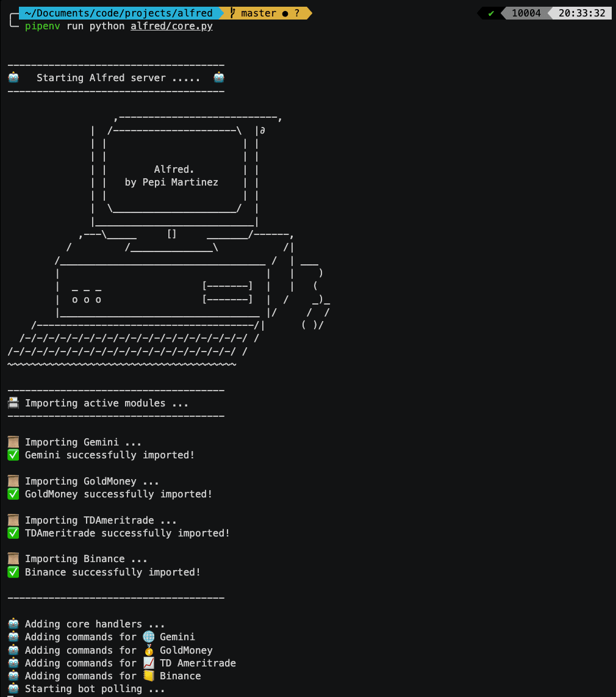Screen dimensions: 616x697
Task: Click the scroll emoji next to Importing Gemini
Action: (13, 442)
